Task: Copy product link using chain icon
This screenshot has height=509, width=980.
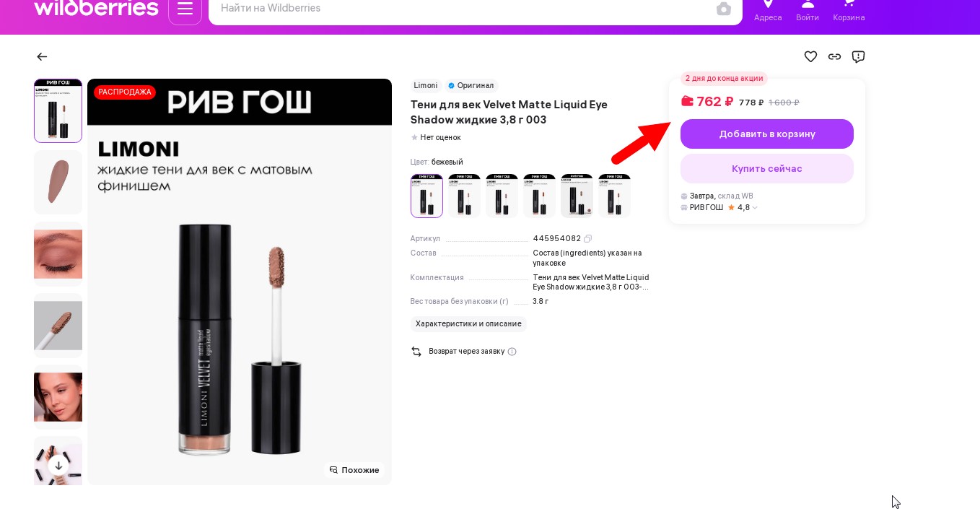Action: pos(834,56)
